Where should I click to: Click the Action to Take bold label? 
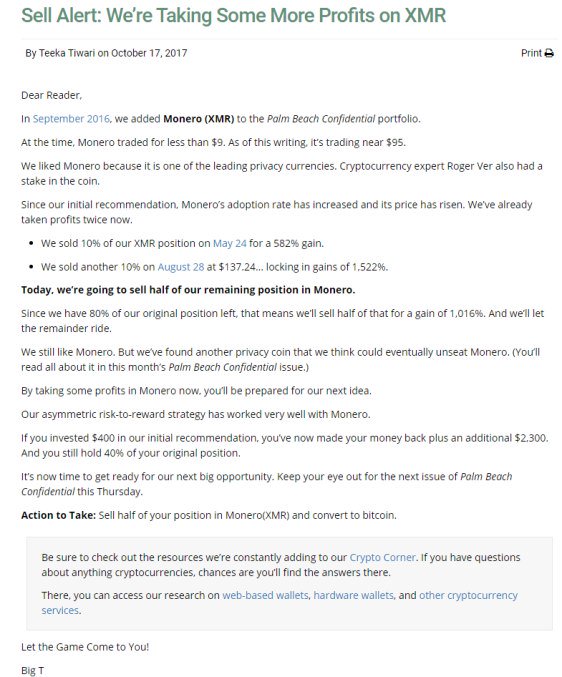[58, 515]
